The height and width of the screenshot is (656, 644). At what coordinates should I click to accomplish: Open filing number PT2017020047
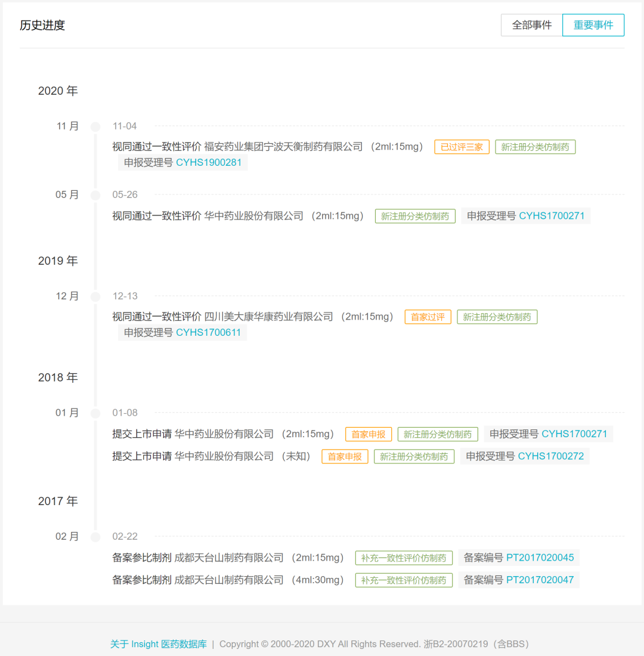540,580
